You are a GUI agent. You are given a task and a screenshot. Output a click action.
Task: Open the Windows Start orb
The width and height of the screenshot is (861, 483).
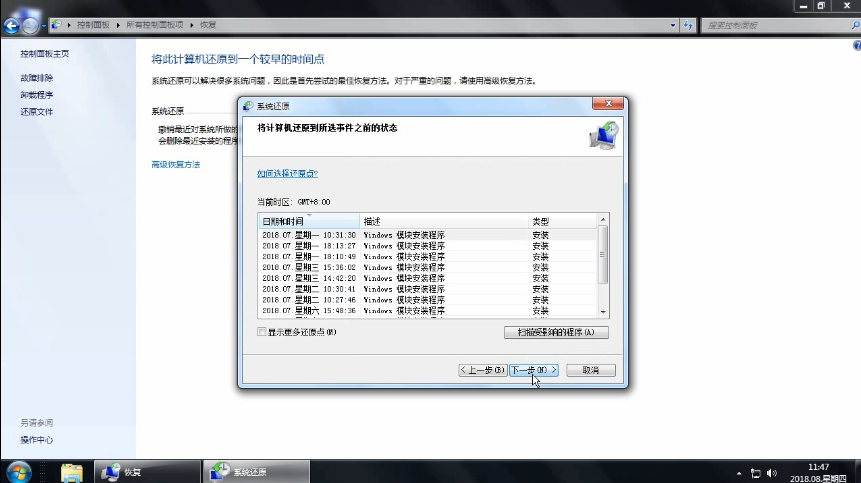[x=19, y=472]
